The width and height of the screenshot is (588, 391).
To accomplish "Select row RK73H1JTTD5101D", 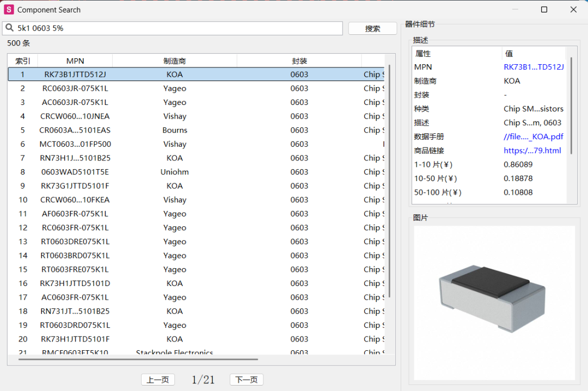I will click(x=196, y=283).
